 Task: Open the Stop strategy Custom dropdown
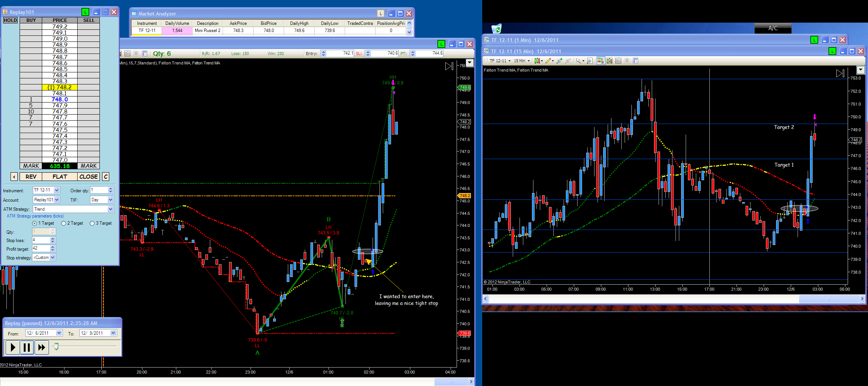coord(53,257)
